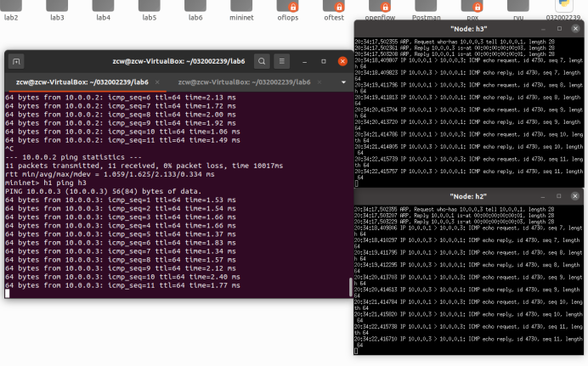Minimize the Node: h2 window
This screenshot has width=588, height=366.
542,196
